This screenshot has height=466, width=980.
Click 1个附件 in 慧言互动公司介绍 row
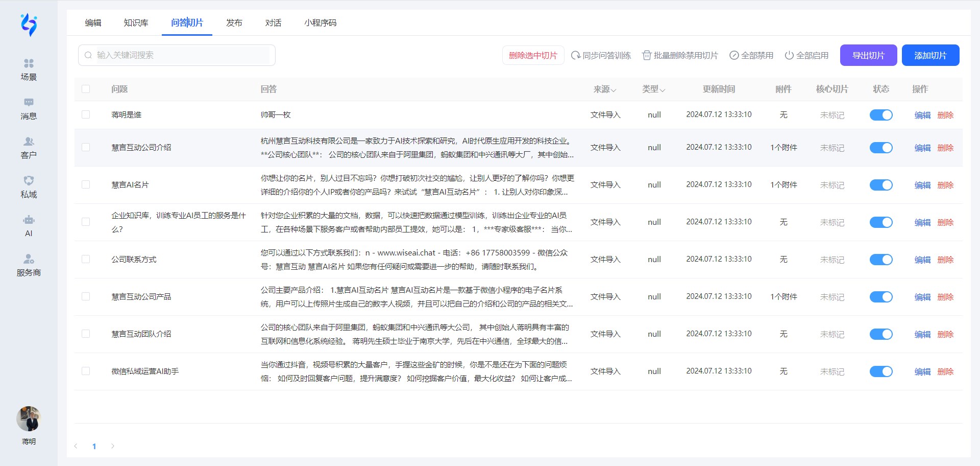point(783,148)
